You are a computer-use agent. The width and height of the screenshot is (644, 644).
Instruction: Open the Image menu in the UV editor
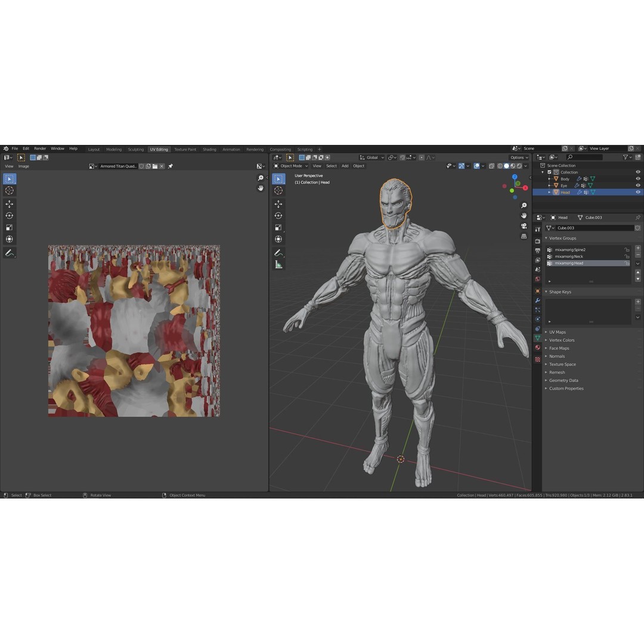coord(24,166)
